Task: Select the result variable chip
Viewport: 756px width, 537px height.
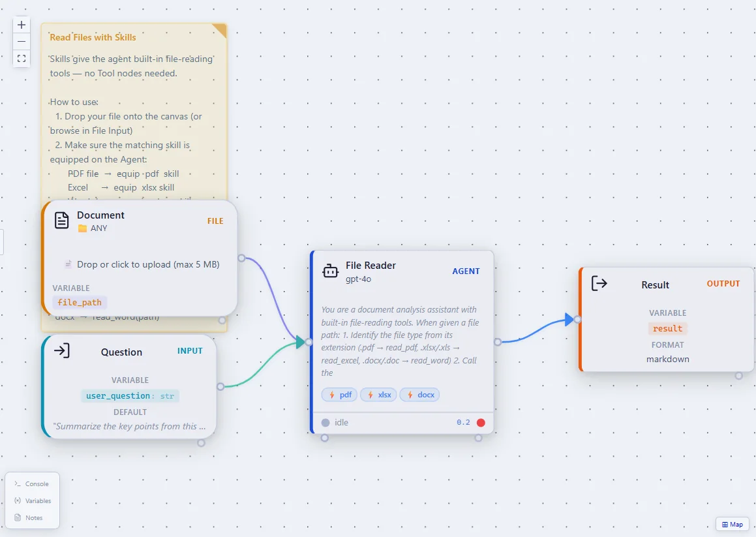Action: [667, 329]
